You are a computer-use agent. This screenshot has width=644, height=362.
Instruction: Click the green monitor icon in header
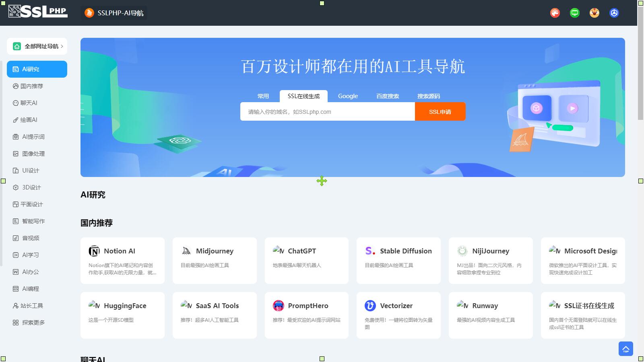click(575, 13)
